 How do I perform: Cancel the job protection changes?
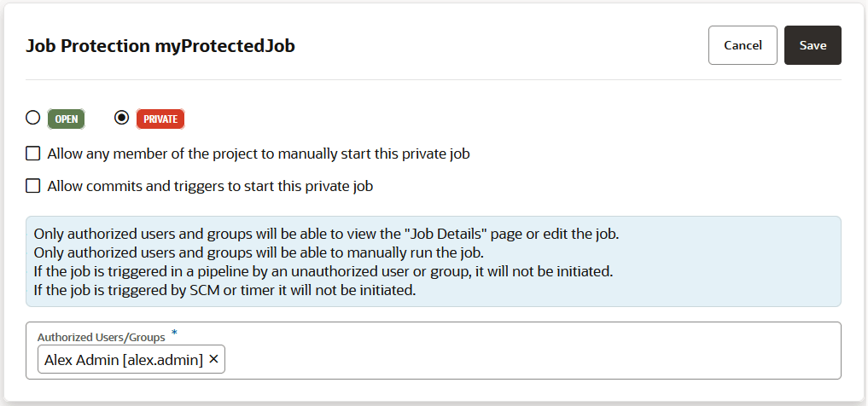[743, 45]
